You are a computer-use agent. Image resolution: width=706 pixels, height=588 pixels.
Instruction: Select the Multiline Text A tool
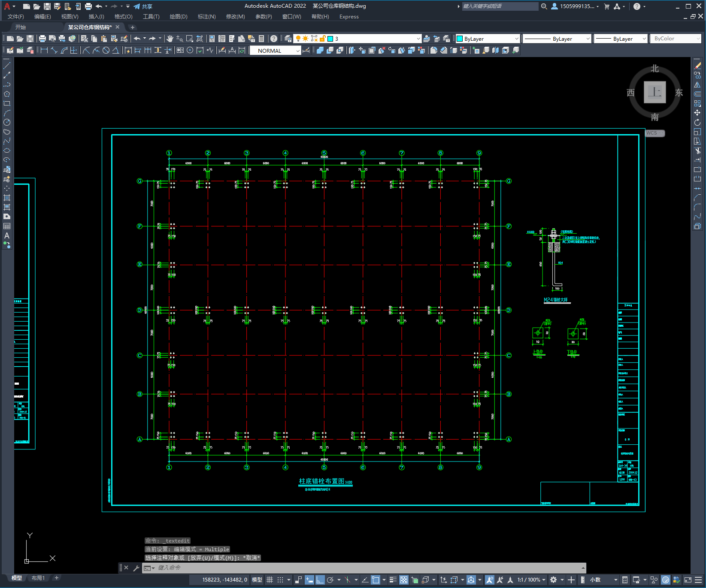click(x=7, y=235)
